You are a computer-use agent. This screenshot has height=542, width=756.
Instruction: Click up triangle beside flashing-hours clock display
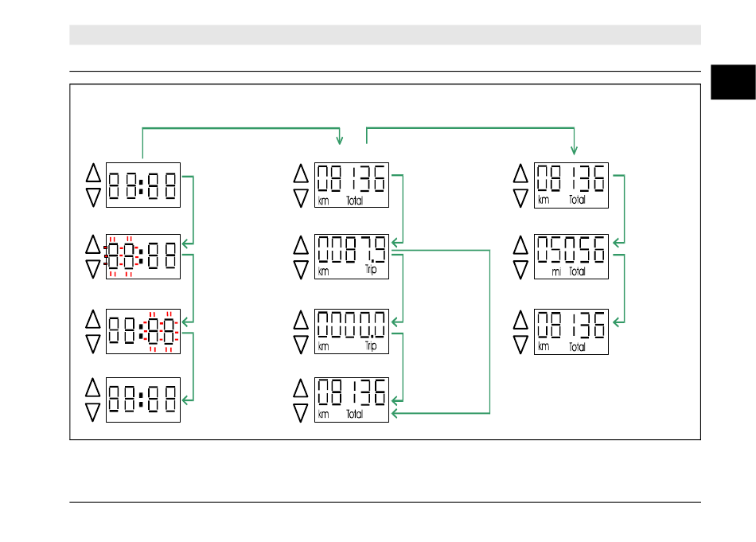93,244
